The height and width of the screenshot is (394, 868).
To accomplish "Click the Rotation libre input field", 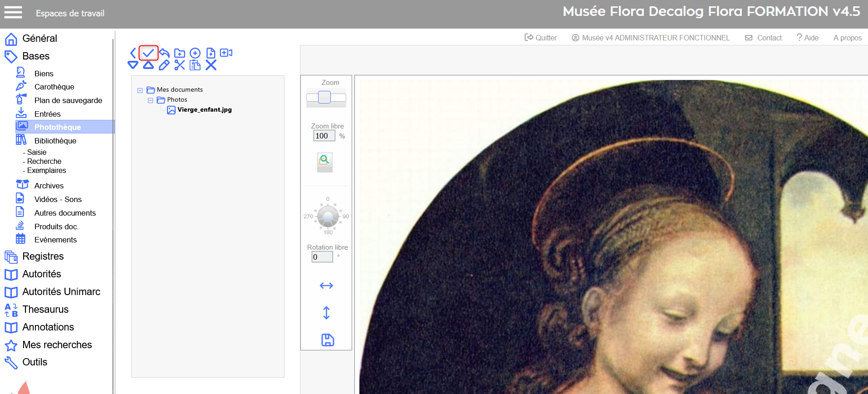I will [322, 257].
